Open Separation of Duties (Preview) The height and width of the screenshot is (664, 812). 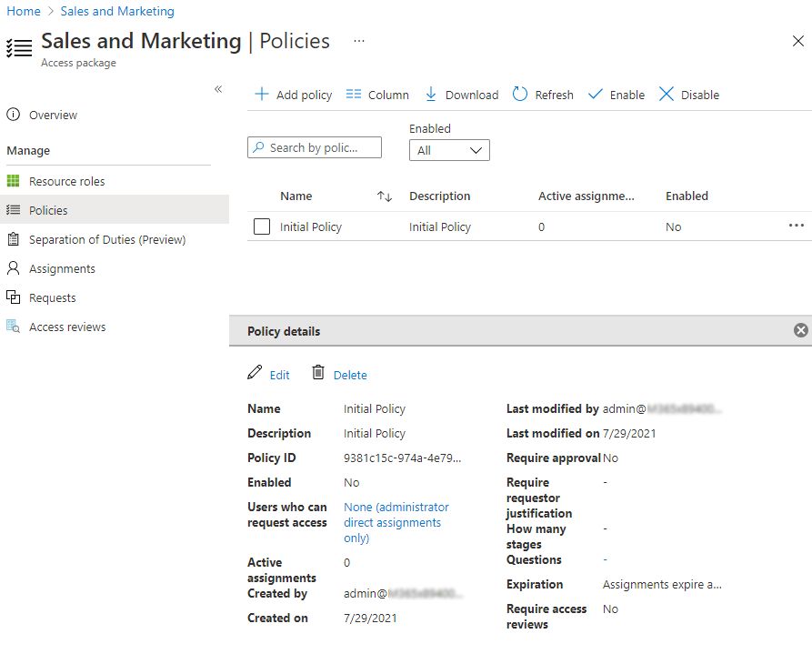coord(107,239)
